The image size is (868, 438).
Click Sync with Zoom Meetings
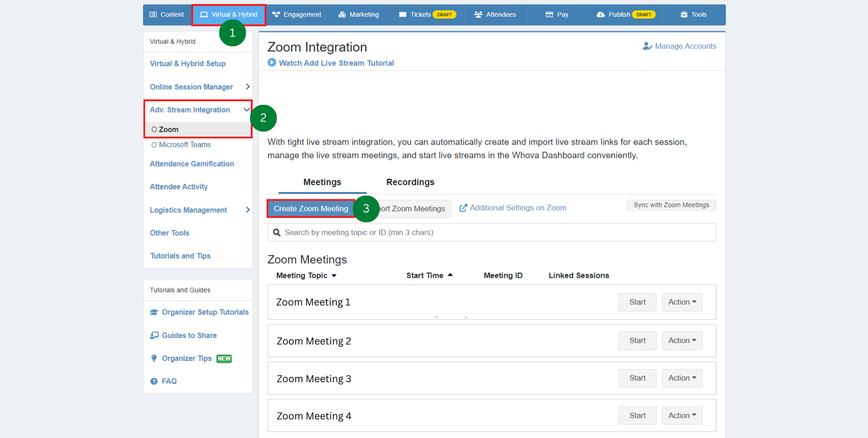click(x=671, y=205)
